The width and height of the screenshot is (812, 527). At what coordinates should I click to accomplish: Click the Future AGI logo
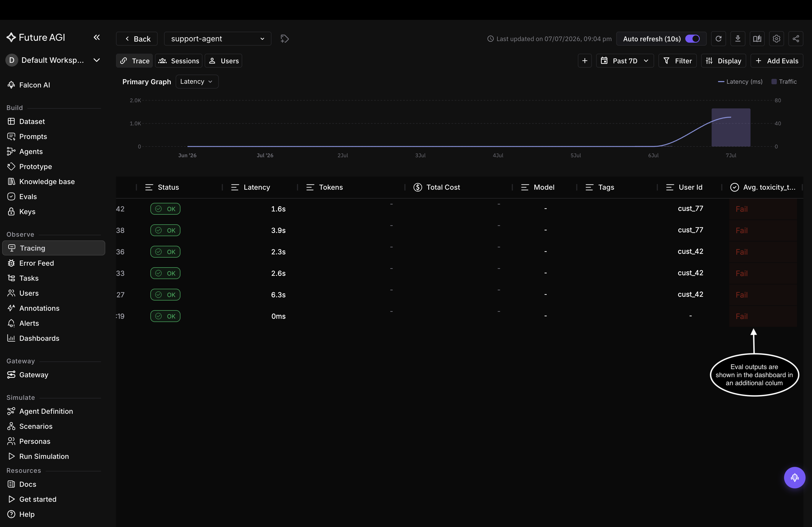pyautogui.click(x=36, y=38)
